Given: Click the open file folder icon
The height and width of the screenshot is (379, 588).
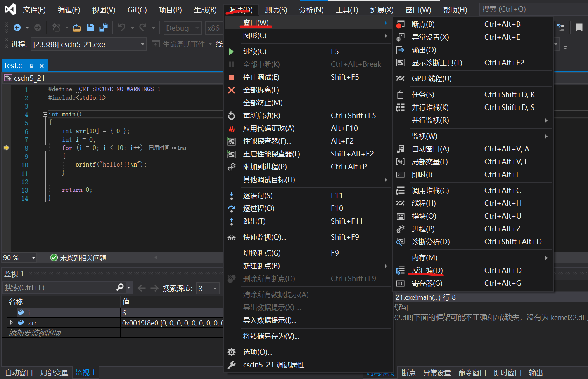Looking at the screenshot, I should pos(77,28).
